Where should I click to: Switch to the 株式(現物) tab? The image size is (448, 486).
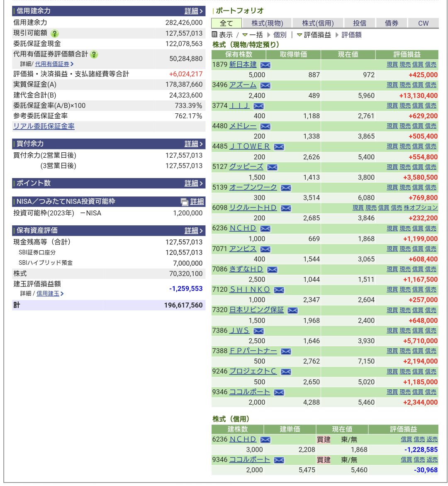point(267,23)
